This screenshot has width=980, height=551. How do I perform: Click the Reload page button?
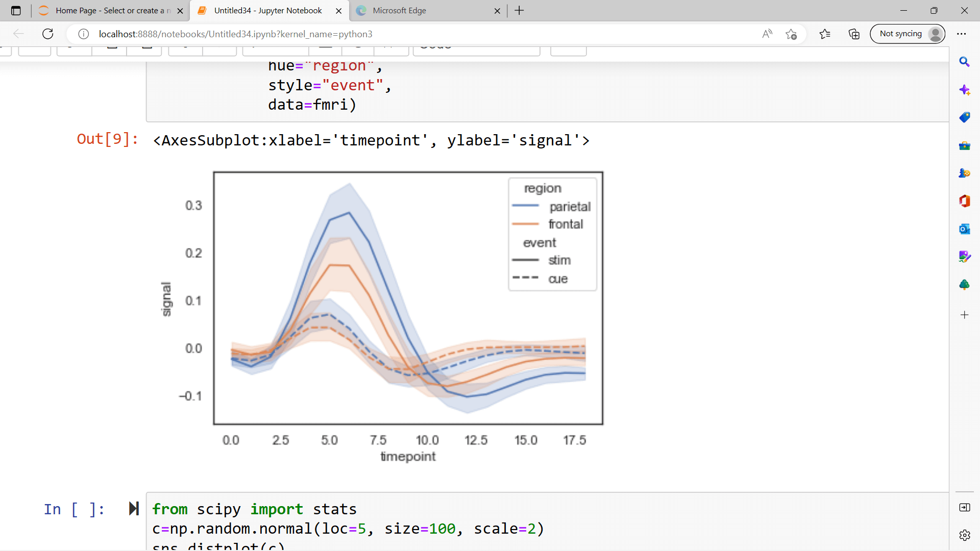(x=47, y=34)
